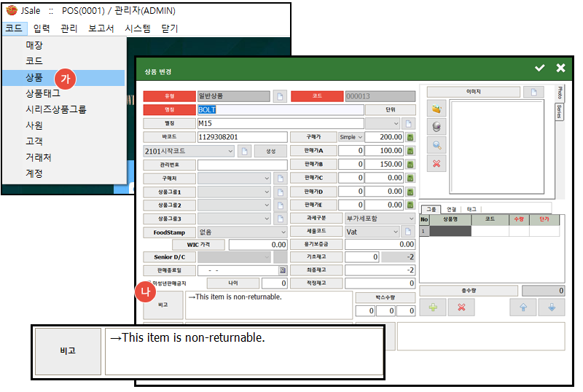Image resolution: width=583 pixels, height=392 pixels.
Task: Remove the group row with red X button
Action: (x=461, y=307)
